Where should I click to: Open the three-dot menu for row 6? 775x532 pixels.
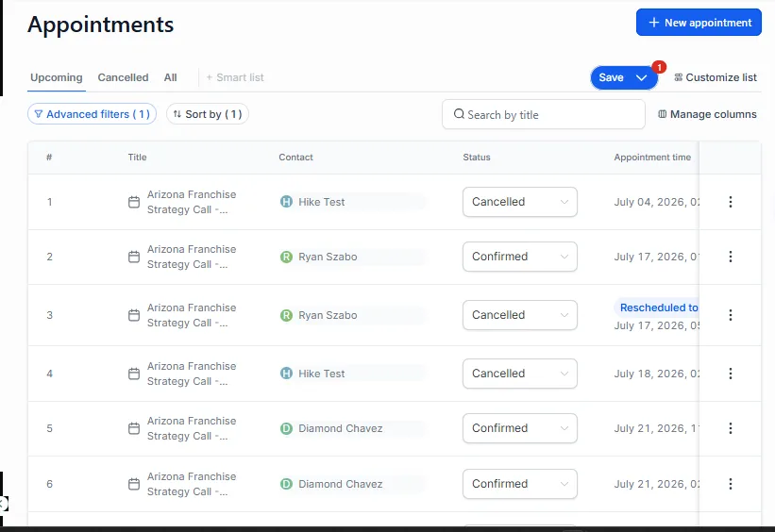730,484
